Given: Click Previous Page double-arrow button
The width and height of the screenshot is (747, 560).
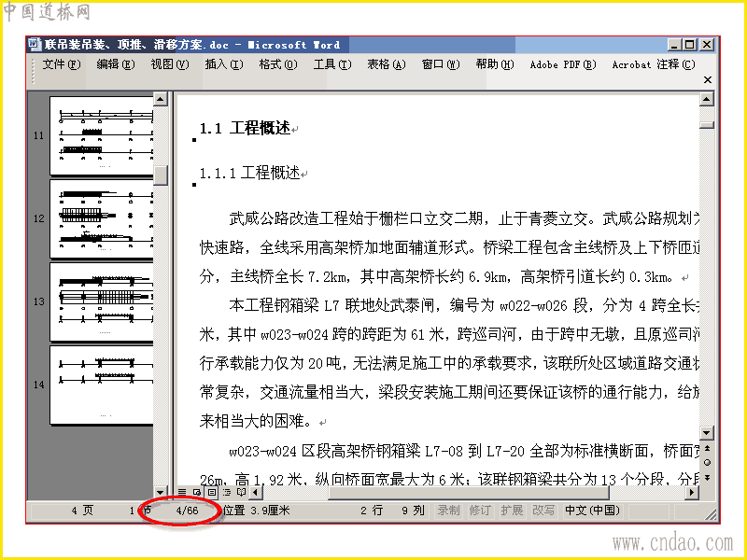Looking at the screenshot, I should (x=707, y=449).
